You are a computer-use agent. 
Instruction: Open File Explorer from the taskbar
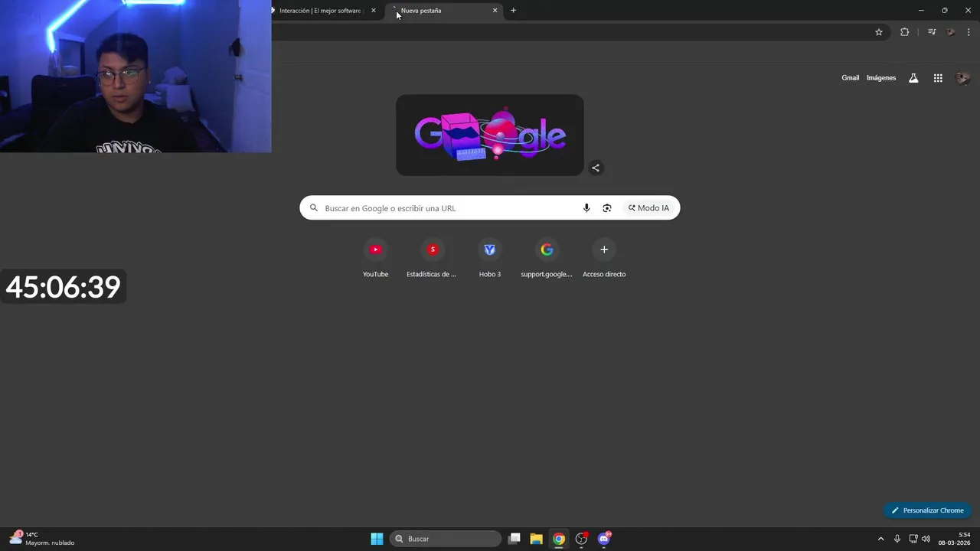[x=537, y=539]
